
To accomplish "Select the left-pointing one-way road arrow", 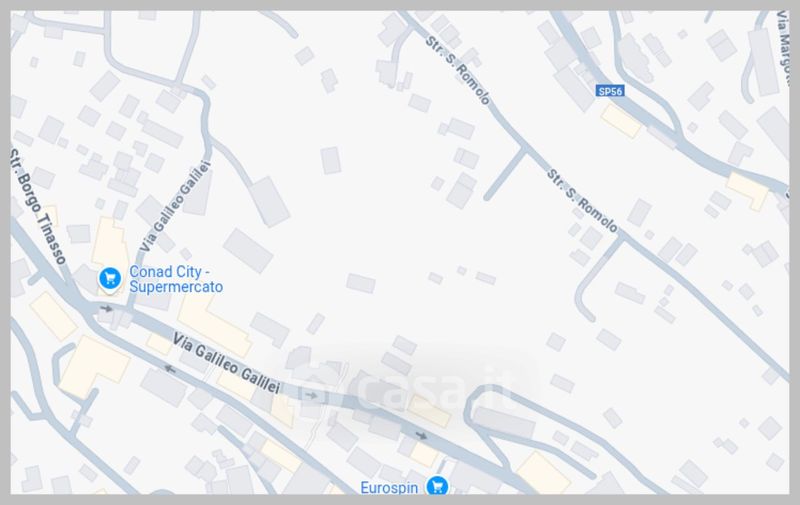I will coord(170,369).
